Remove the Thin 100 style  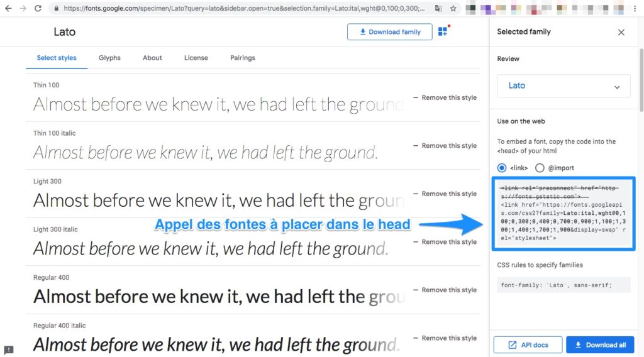coord(445,97)
